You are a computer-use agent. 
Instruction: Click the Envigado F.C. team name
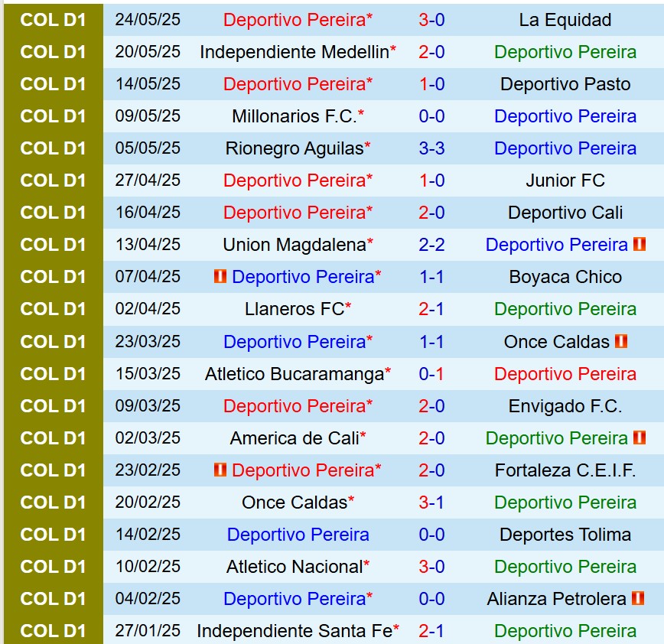(x=565, y=405)
